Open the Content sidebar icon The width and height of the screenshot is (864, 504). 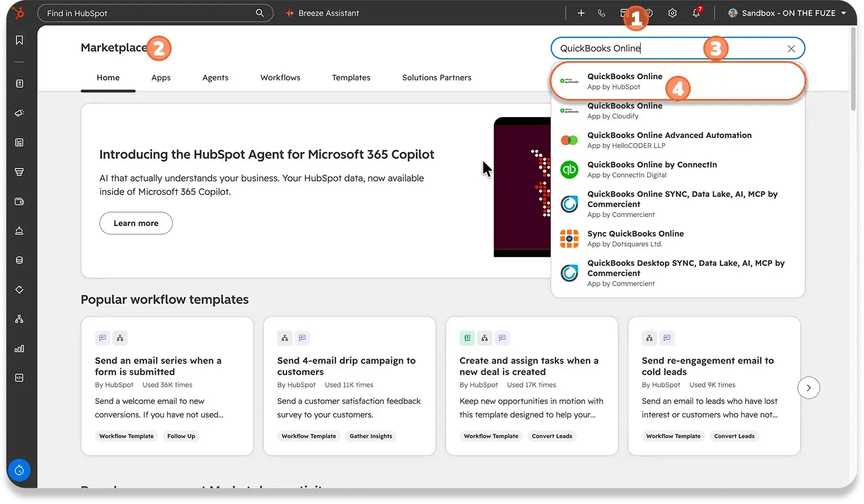coord(19,143)
